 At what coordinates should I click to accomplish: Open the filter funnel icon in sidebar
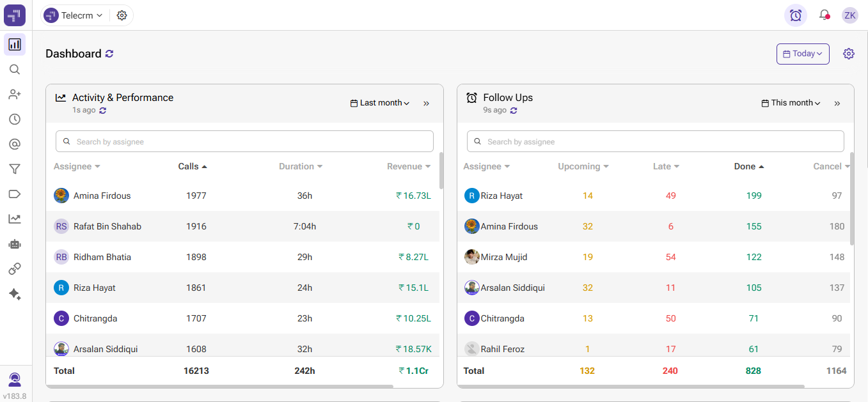point(15,169)
